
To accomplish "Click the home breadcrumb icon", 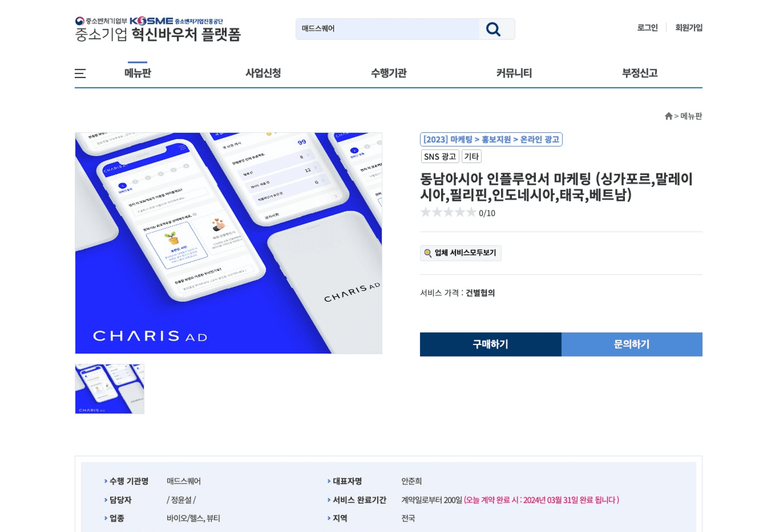I will coord(668,116).
